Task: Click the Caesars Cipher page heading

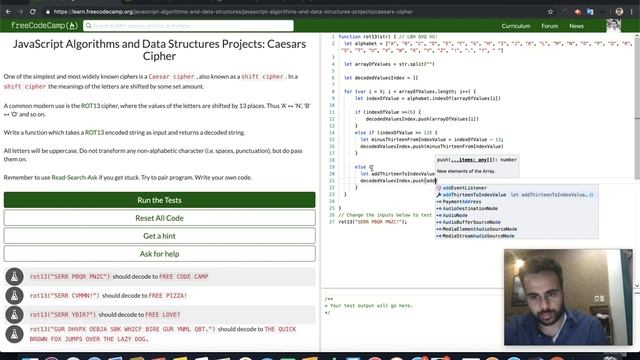Action: coord(160,50)
